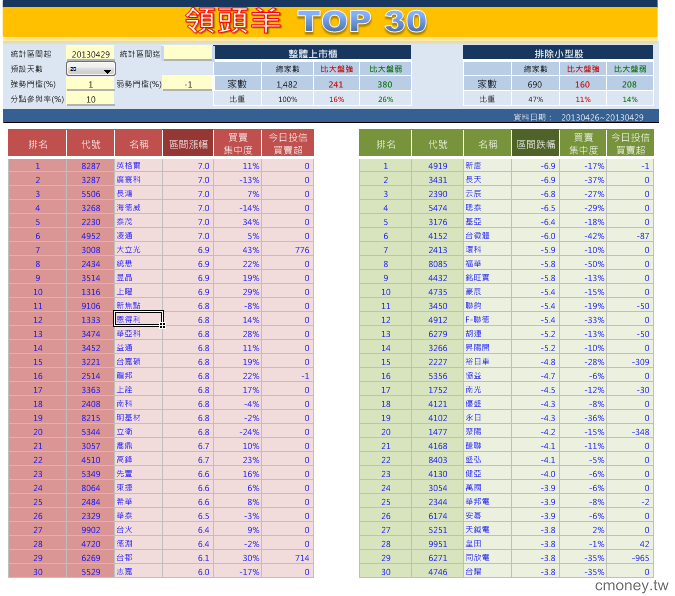Viewport: 675px width, 596px height.
Task: Select stock code 4746 cell
Action: [x=438, y=572]
